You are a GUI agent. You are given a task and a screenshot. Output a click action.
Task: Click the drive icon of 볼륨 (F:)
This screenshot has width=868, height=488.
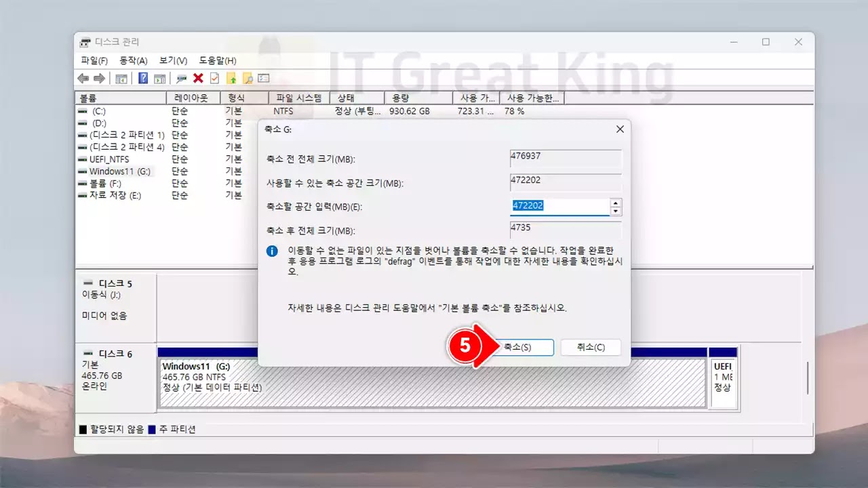pyautogui.click(x=83, y=183)
